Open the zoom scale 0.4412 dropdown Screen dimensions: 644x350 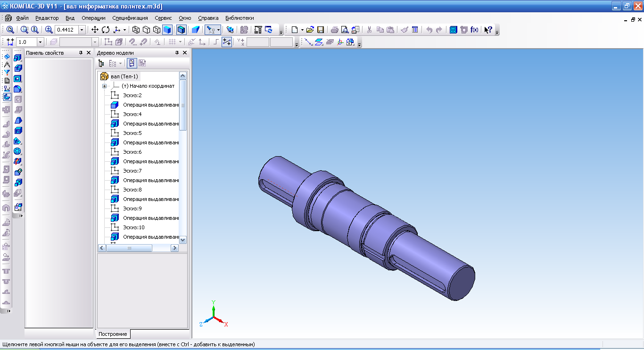click(x=82, y=30)
